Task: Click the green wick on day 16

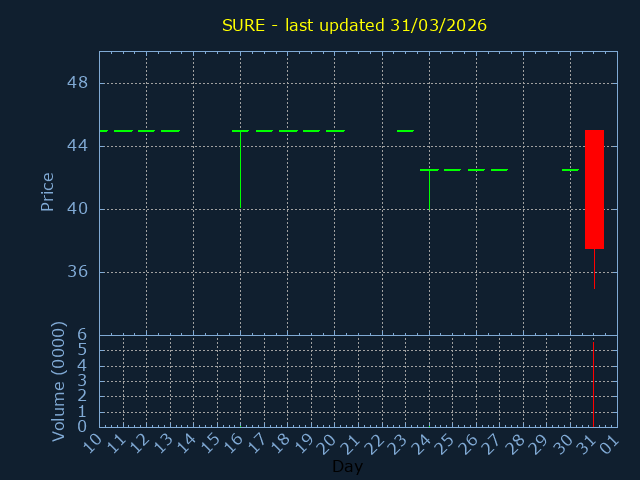Action: point(240,170)
